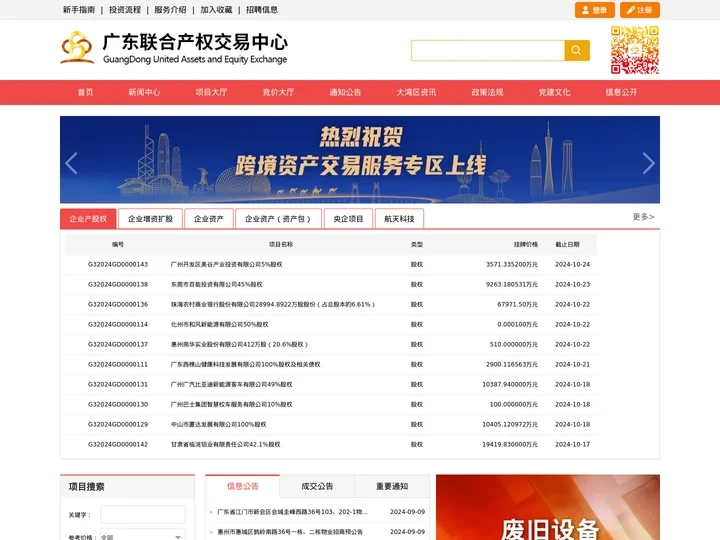720x540 pixels.
Task: Open 广州巴士集团智慧校车服务 project
Action: click(231, 405)
